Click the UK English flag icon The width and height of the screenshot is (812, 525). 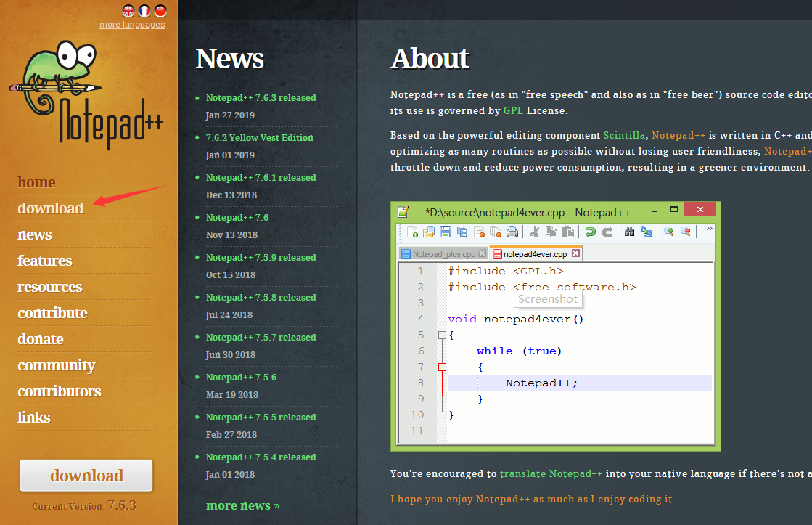tap(128, 10)
